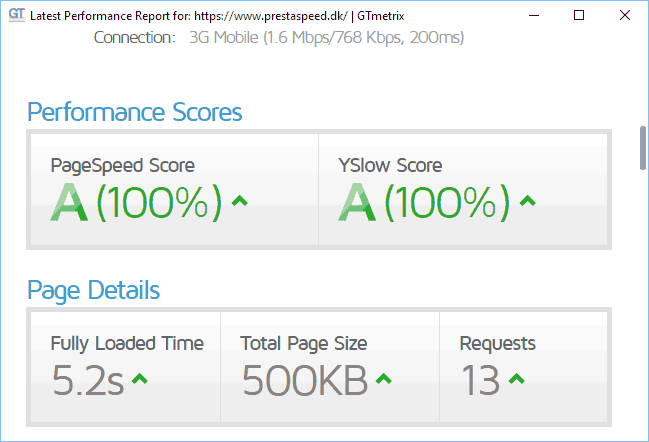
Task: Maximize the GTmetrix report window
Action: (579, 16)
